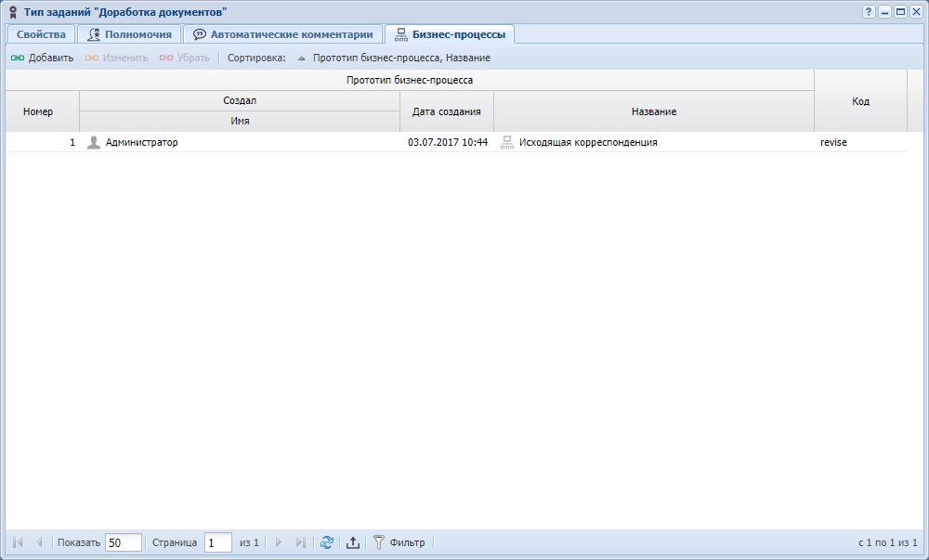Click the Страница number input field
The height and width of the screenshot is (560, 929).
tap(218, 542)
